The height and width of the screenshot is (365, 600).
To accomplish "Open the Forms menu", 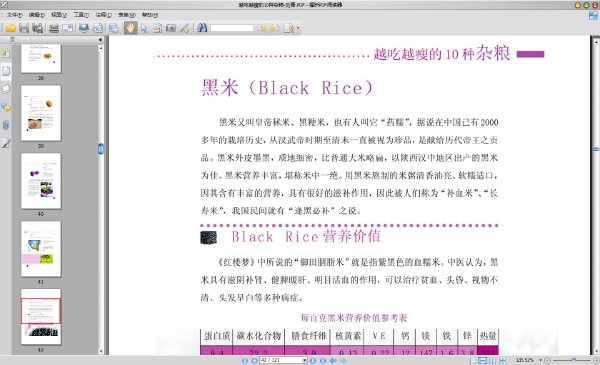I will [127, 15].
